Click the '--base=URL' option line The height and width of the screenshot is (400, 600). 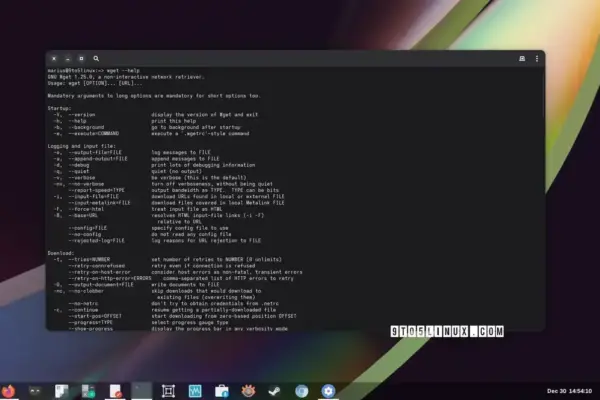tap(159, 216)
